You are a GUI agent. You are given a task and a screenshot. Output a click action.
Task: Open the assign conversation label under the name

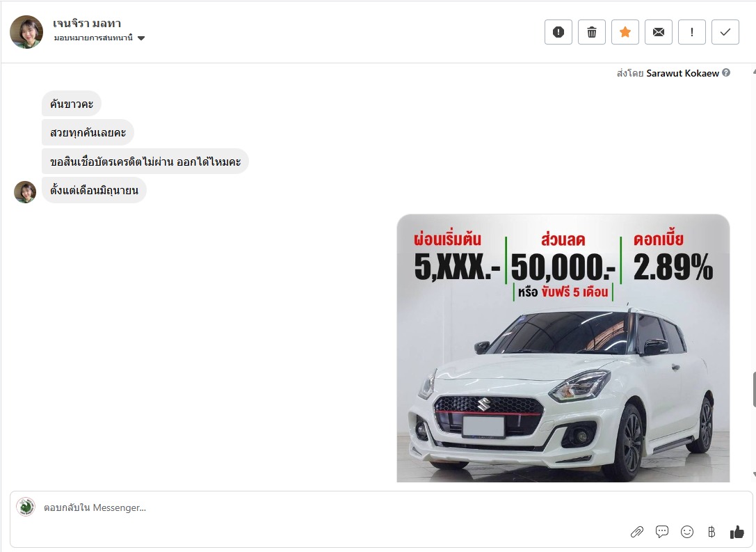pyautogui.click(x=93, y=38)
